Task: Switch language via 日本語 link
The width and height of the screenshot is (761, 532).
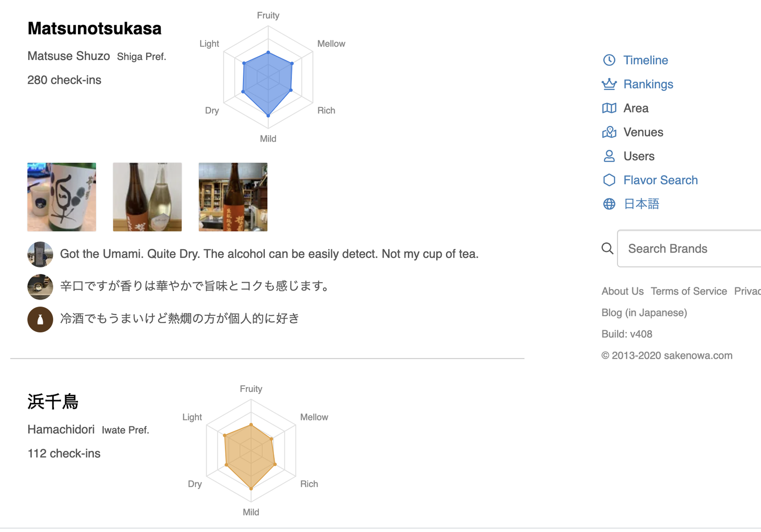Action: click(x=641, y=204)
